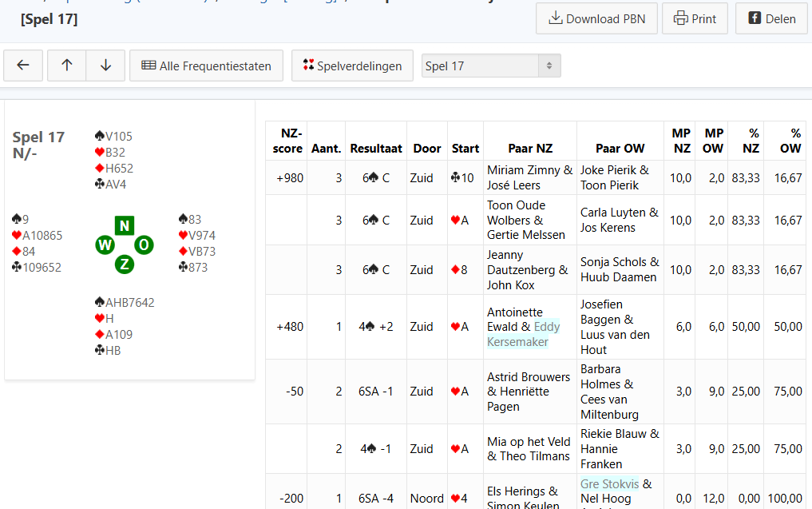Click the MP OW column header

pos(712,141)
